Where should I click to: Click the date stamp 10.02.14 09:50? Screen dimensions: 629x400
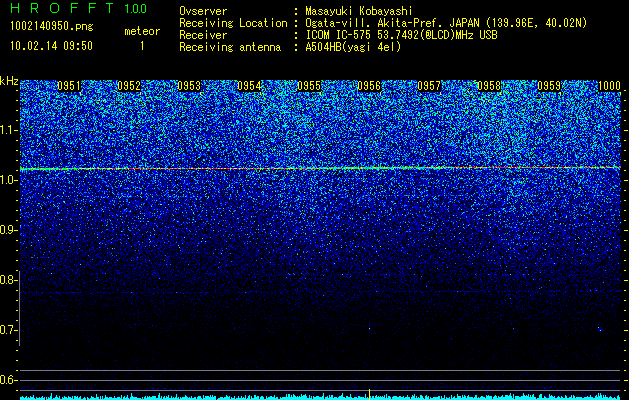point(51,46)
